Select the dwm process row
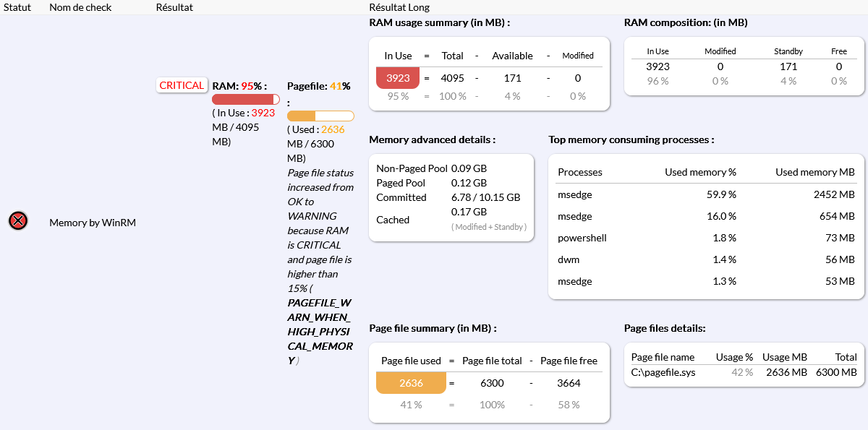The image size is (868, 430). (x=705, y=259)
